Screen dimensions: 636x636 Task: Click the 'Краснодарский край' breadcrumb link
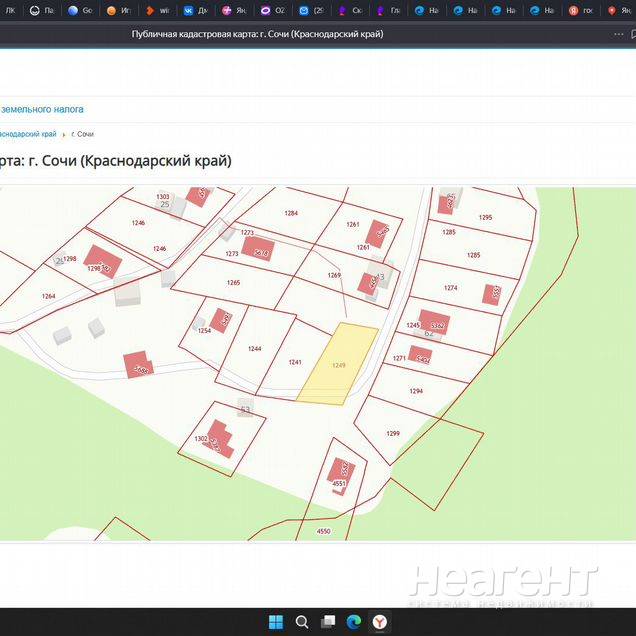click(x=26, y=134)
